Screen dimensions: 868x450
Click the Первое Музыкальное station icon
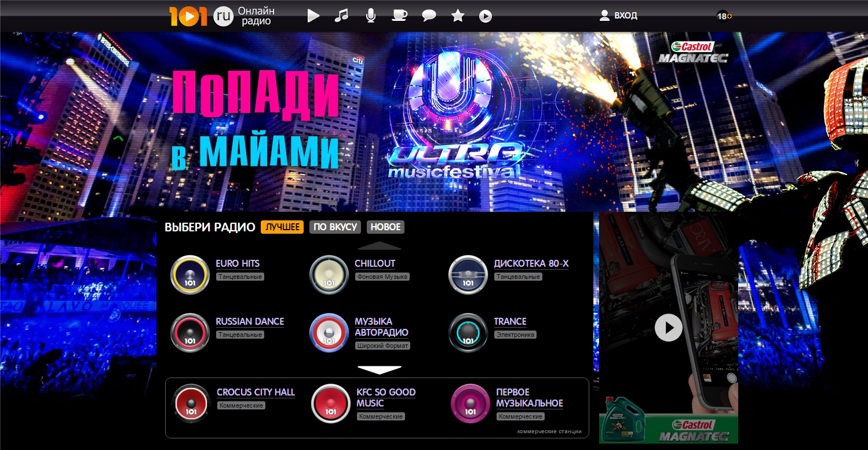[x=470, y=404]
